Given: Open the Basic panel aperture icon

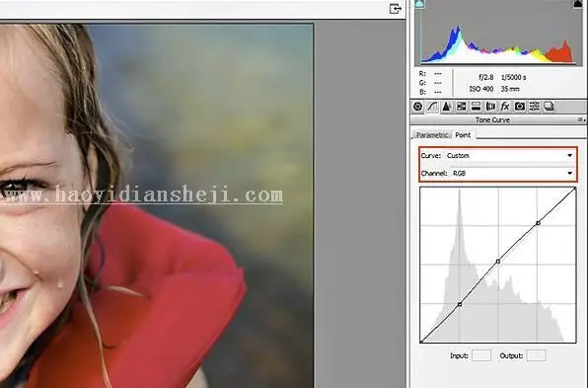Looking at the screenshot, I should 417,107.
